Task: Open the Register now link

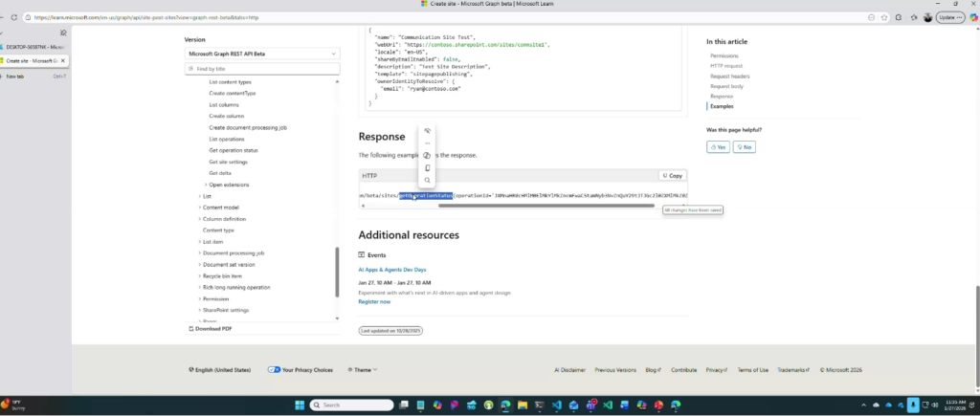Action: tap(374, 301)
